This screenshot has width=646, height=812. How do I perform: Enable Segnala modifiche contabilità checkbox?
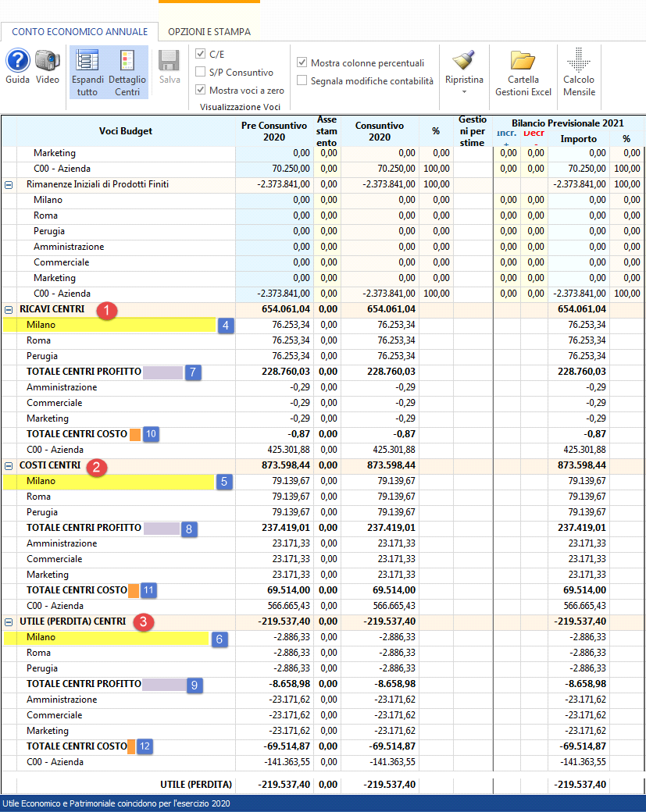pyautogui.click(x=302, y=80)
